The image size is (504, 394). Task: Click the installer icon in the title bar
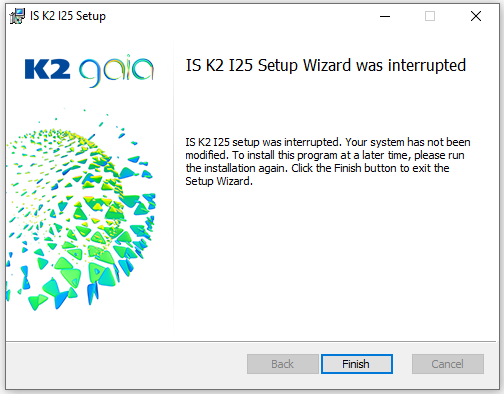click(x=17, y=16)
